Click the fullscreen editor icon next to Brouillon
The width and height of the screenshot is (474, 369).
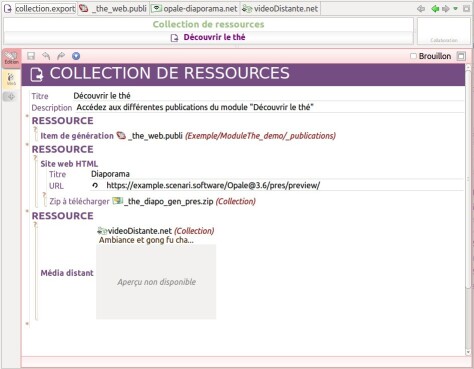(x=461, y=56)
